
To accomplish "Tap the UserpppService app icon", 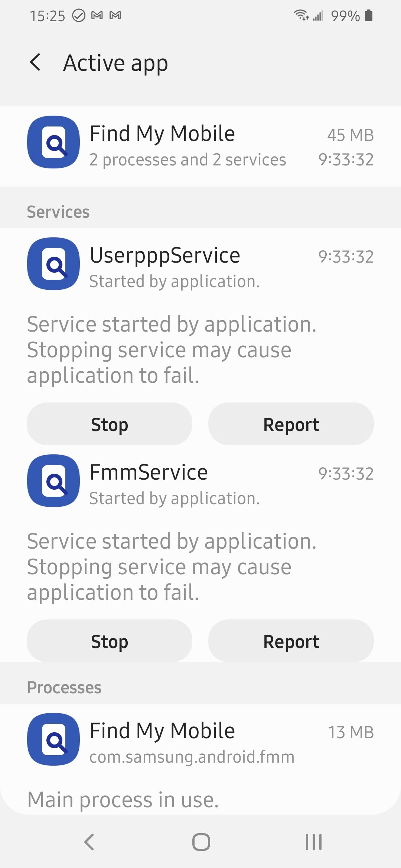I will (53, 264).
